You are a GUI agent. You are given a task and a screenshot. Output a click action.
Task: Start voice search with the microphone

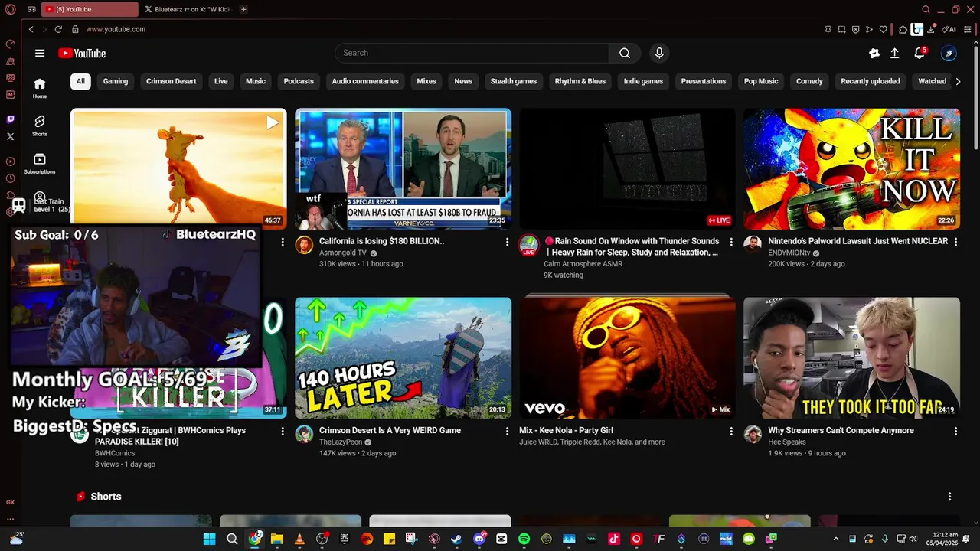tap(659, 53)
